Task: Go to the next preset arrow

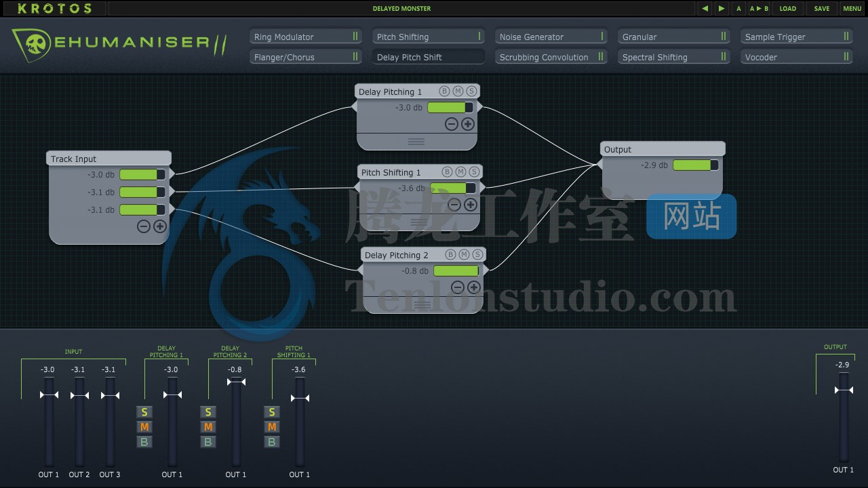Action: [x=722, y=9]
